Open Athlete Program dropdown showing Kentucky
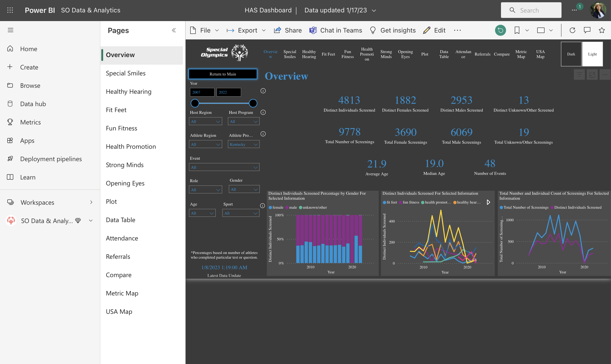Screen dimensions: 611x364 244,144
